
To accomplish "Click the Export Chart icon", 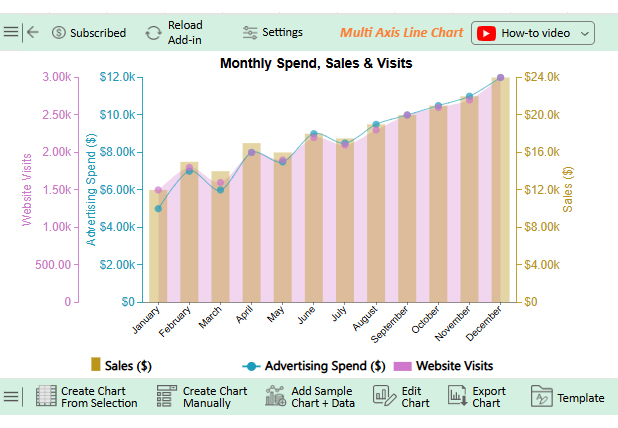I will (x=457, y=396).
